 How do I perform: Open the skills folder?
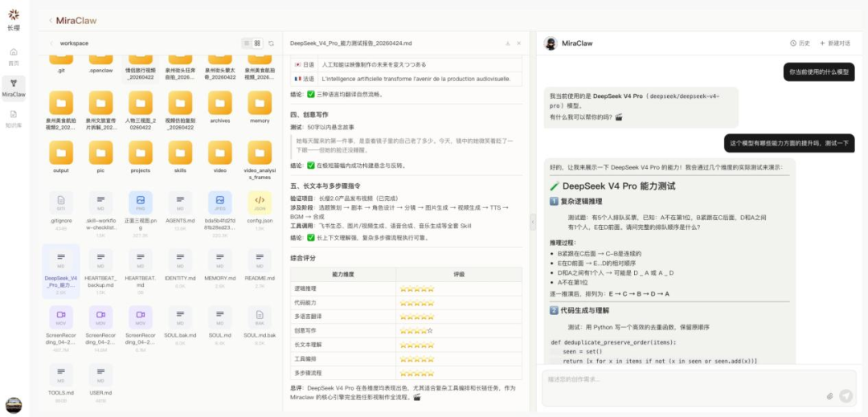(x=180, y=156)
